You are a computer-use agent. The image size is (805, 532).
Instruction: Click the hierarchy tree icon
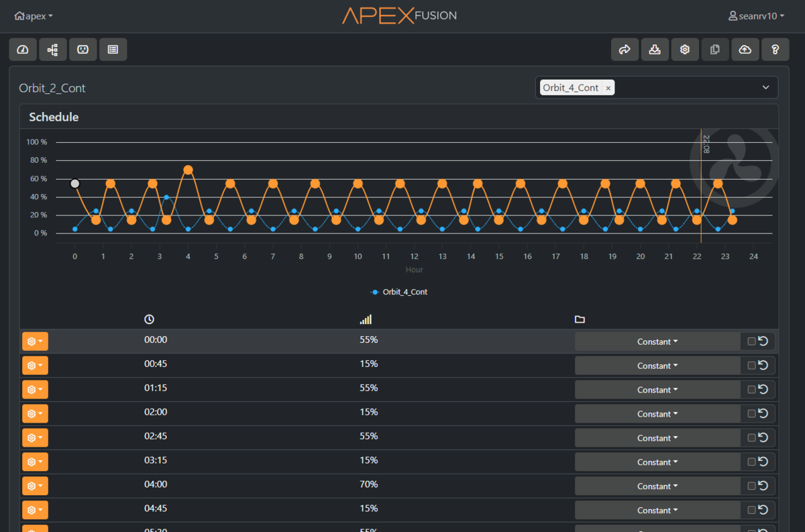pos(52,50)
